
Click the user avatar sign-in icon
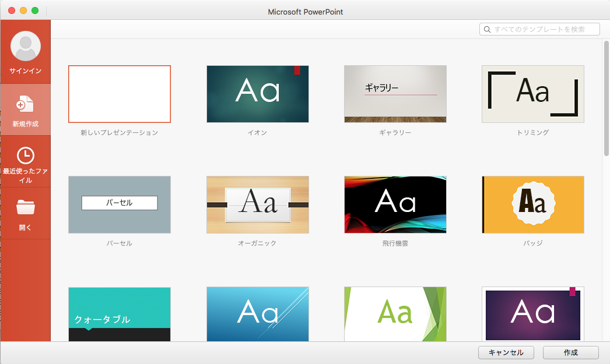tap(26, 46)
